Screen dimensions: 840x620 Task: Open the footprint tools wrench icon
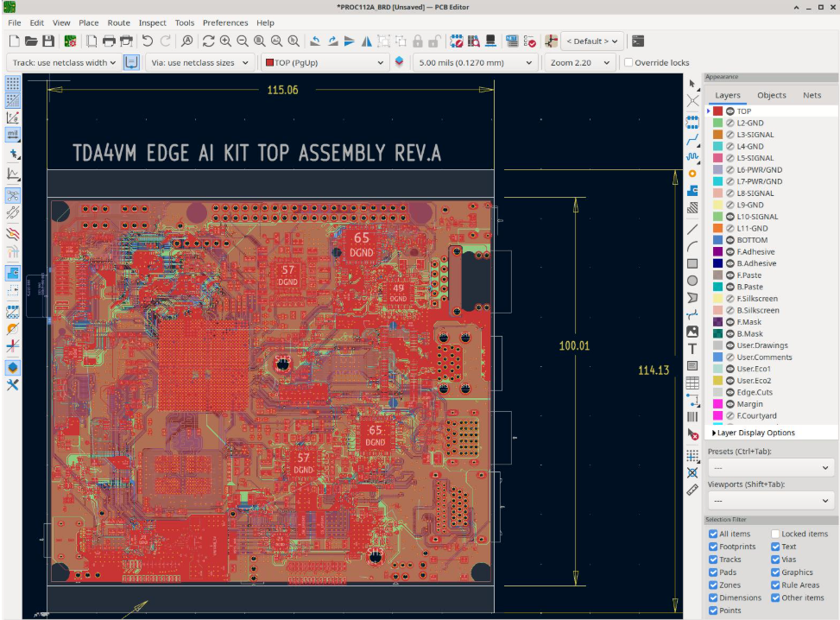[x=13, y=385]
